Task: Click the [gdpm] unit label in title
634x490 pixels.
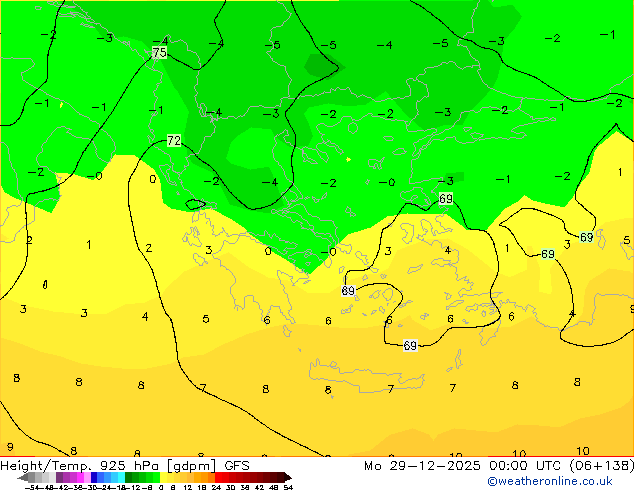Action: click(x=192, y=466)
